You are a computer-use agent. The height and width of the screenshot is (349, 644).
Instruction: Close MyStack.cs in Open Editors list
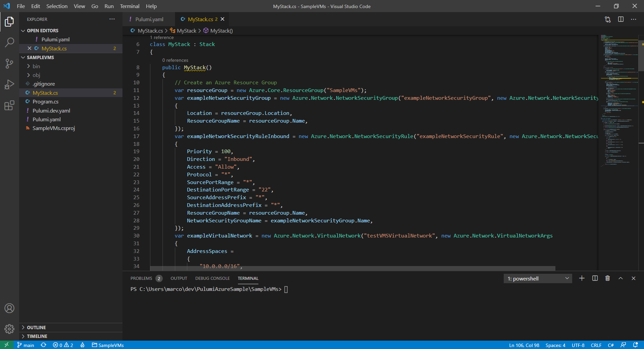[x=30, y=48]
